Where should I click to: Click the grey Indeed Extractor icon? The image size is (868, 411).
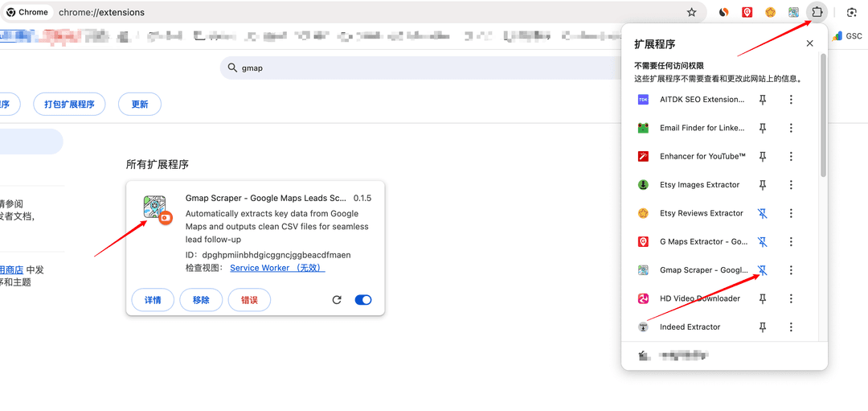(643, 327)
